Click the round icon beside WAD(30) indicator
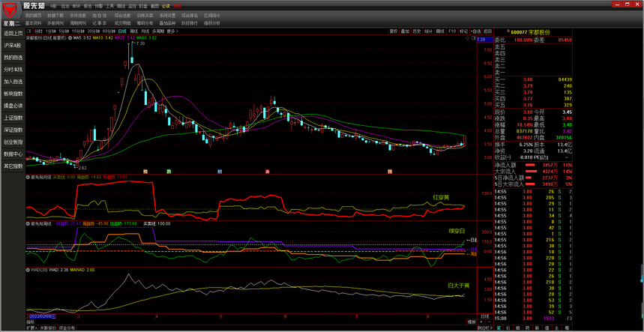The image size is (644, 332). pyautogui.click(x=28, y=270)
